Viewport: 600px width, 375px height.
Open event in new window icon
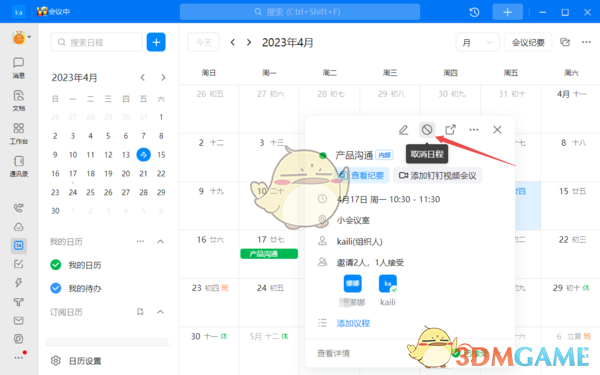pos(450,130)
